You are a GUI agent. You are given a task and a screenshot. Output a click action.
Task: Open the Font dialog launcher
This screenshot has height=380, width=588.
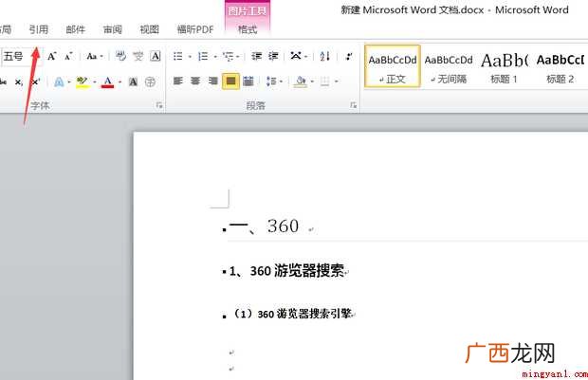click(159, 106)
